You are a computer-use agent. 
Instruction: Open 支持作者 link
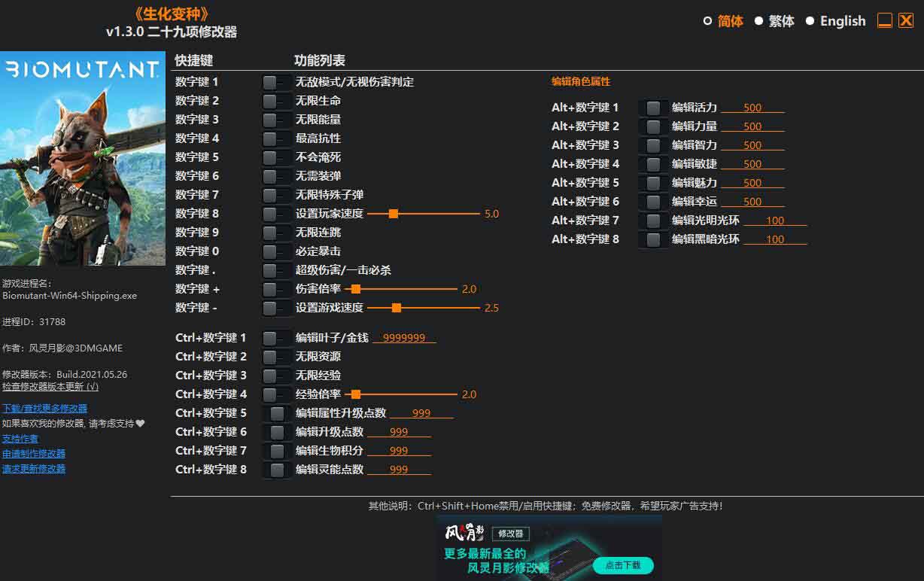click(x=20, y=438)
